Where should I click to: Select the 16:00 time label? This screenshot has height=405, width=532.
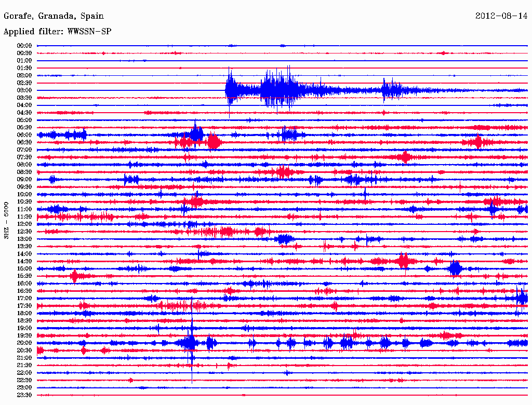24,283
